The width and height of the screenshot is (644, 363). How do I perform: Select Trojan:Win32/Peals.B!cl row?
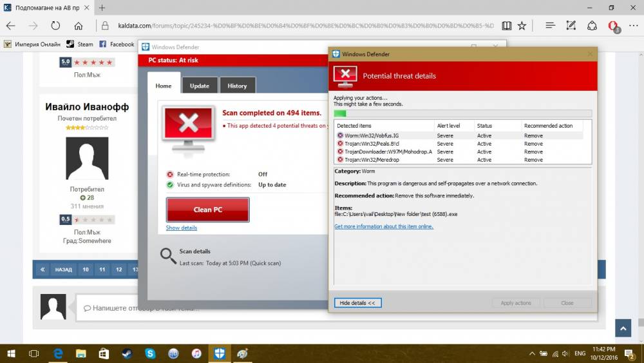pos(460,144)
